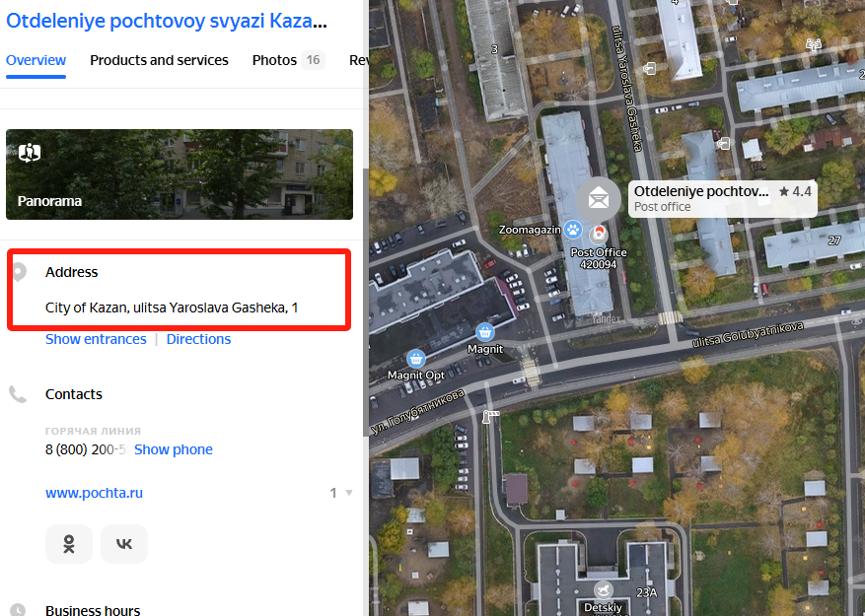Click the Directions link
The height and width of the screenshot is (616, 865).
[x=198, y=339]
